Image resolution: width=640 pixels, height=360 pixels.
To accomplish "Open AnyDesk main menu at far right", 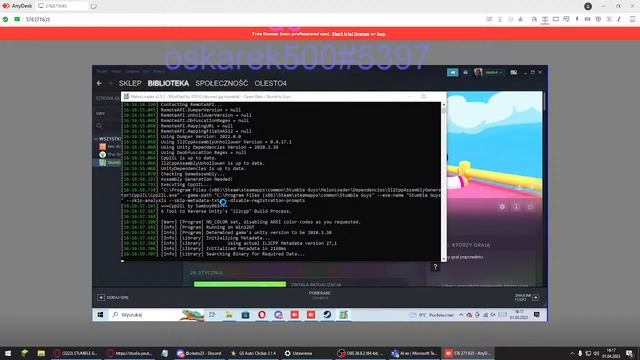I will (632, 19).
